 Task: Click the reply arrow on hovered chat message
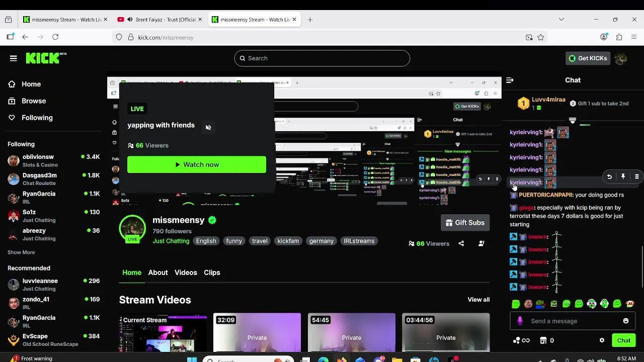pyautogui.click(x=609, y=177)
